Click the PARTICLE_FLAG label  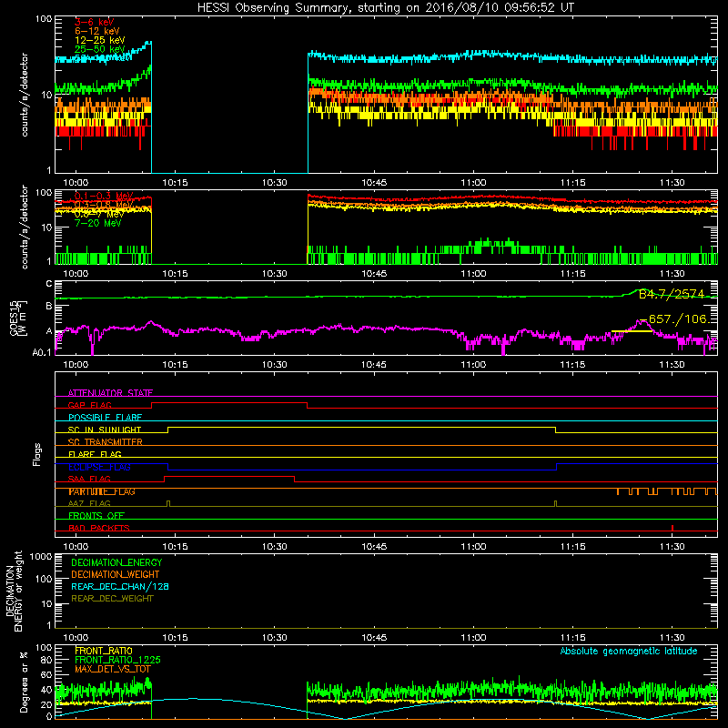point(102,491)
